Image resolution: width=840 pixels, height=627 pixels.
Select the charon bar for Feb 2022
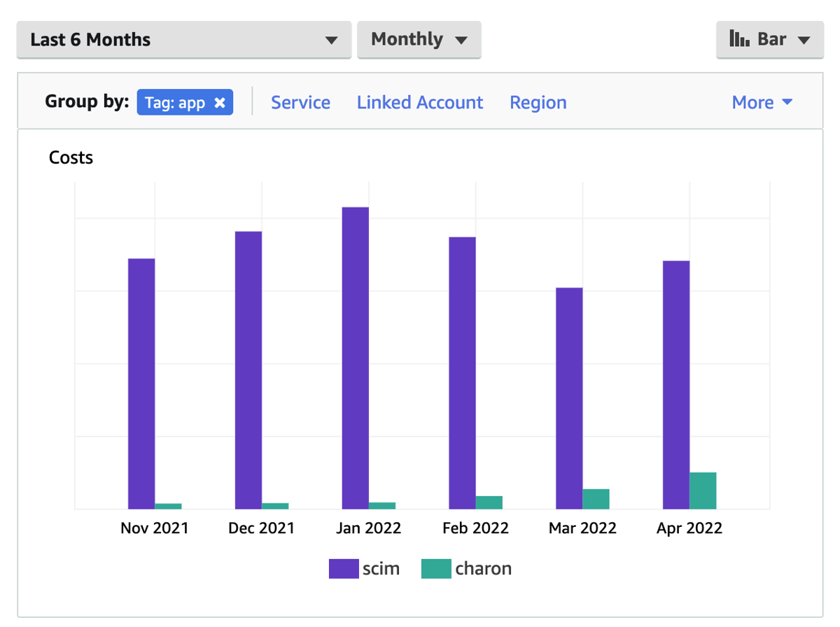tap(489, 502)
